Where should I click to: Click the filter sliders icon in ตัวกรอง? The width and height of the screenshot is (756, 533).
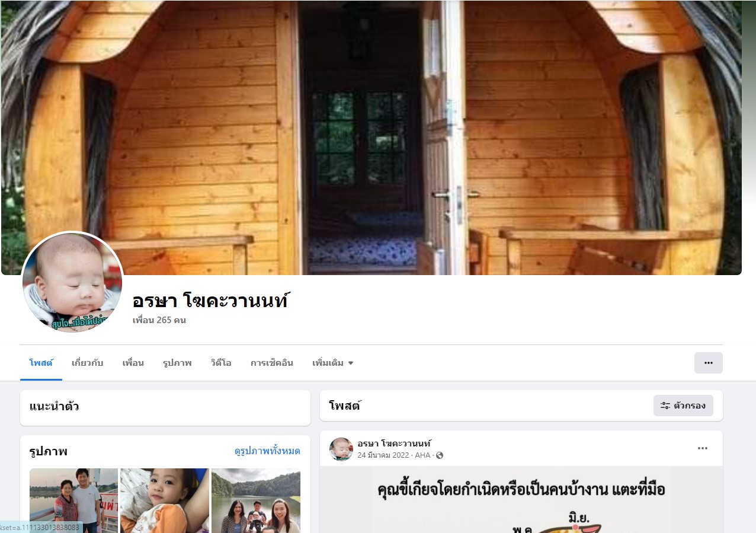(665, 406)
